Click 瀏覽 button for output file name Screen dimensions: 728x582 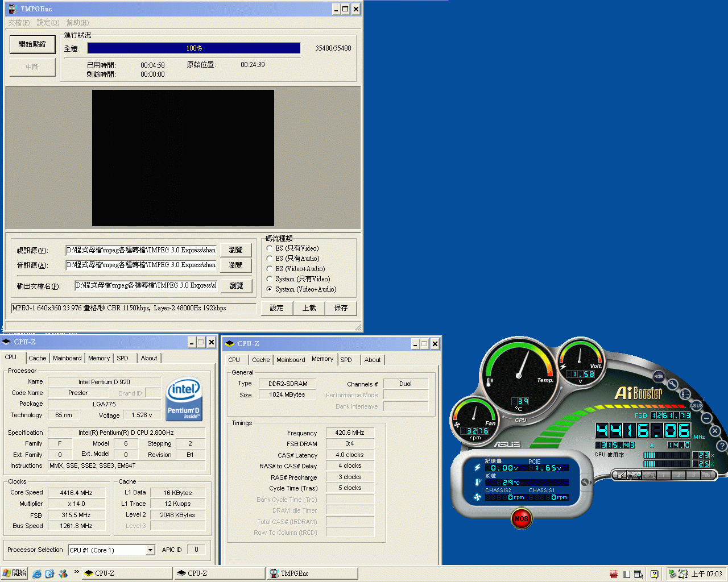coord(236,286)
